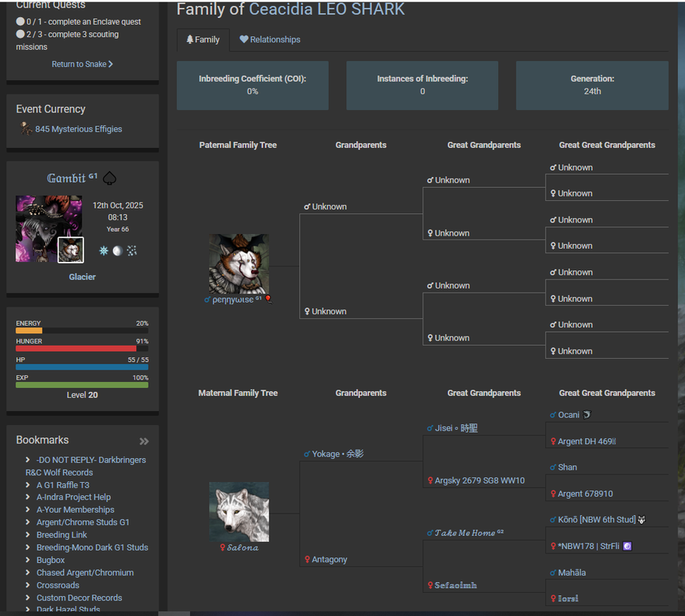Image resolution: width=685 pixels, height=616 pixels.
Task: Open the pennywise wolf portrait thumbnail
Action: [x=239, y=263]
